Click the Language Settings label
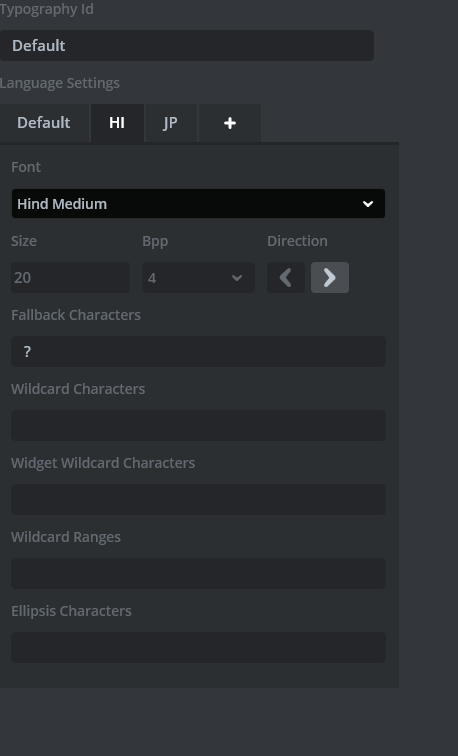The width and height of the screenshot is (458, 756). click(60, 83)
